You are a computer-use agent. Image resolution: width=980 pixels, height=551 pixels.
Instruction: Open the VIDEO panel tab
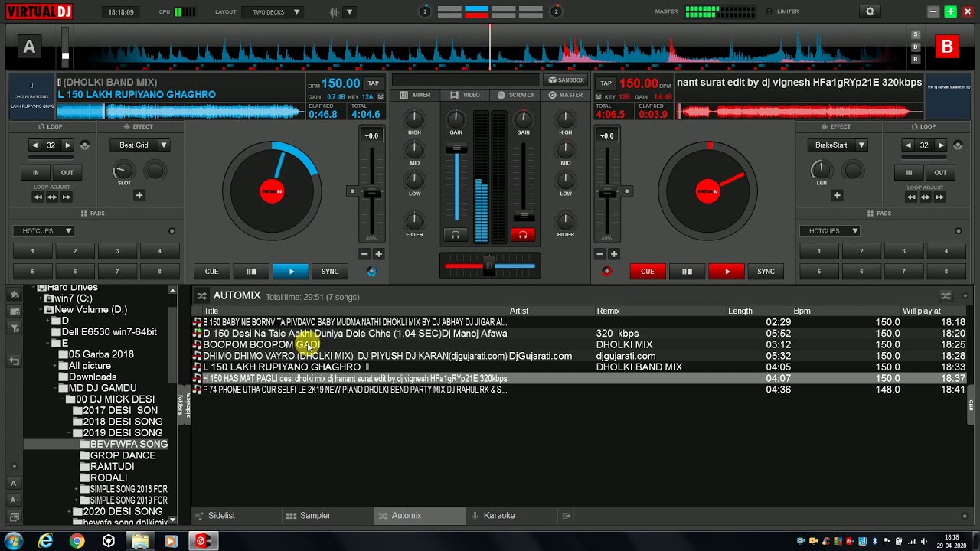(x=465, y=95)
